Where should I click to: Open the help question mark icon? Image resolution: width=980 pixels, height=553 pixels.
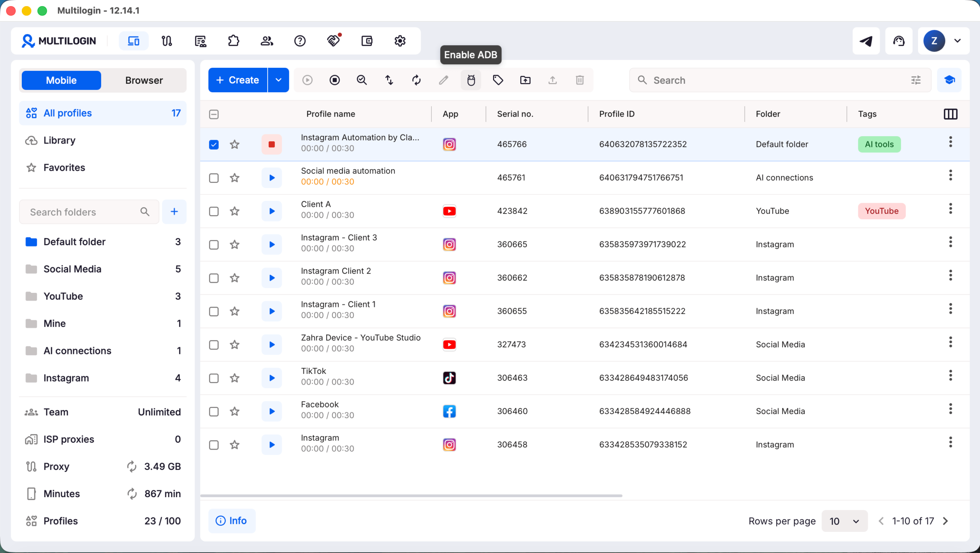pyautogui.click(x=300, y=41)
